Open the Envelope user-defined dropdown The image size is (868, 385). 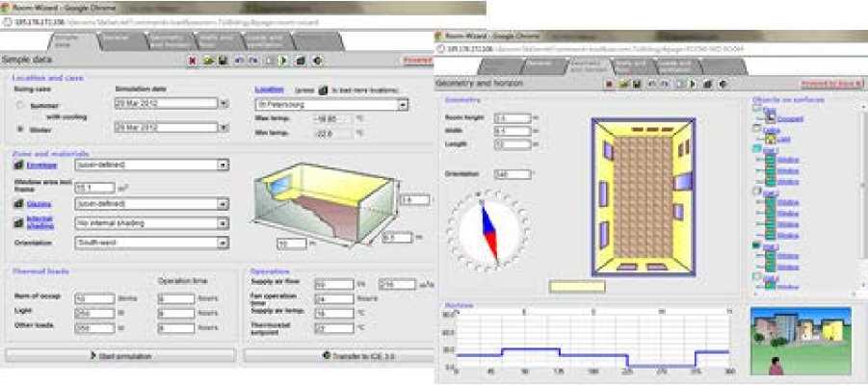(151, 165)
